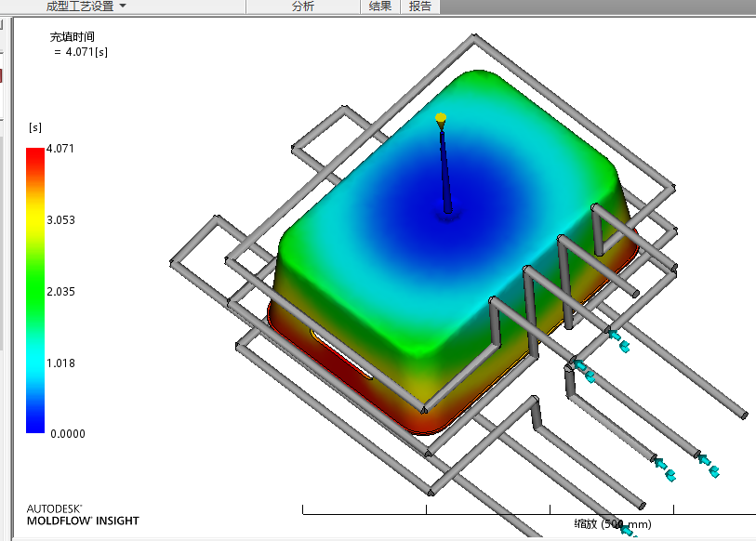Click the Autodesk Moldflow Insight logo
Image resolution: width=756 pixels, height=541 pixels.
click(x=83, y=515)
